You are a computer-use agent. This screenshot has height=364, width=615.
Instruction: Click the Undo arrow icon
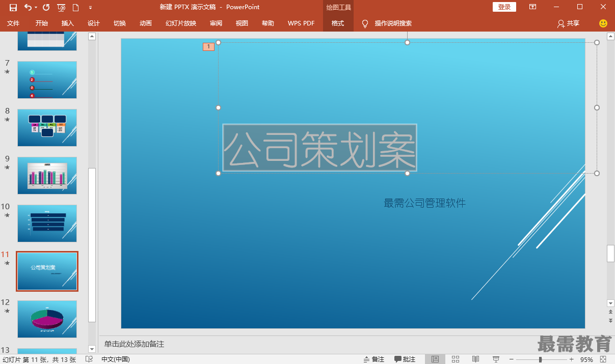[28, 7]
